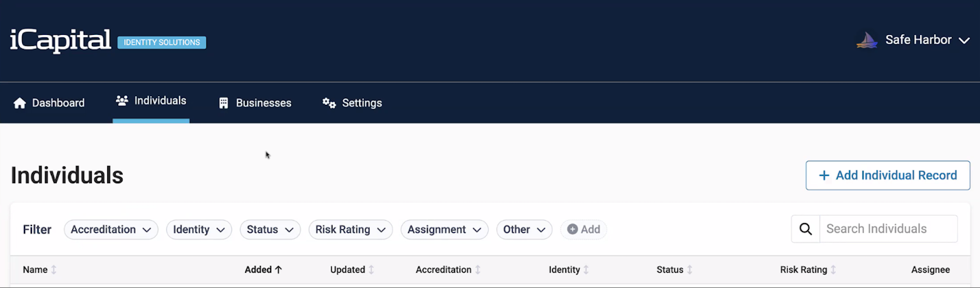
Task: Switch to the Businesses tab
Action: [263, 103]
